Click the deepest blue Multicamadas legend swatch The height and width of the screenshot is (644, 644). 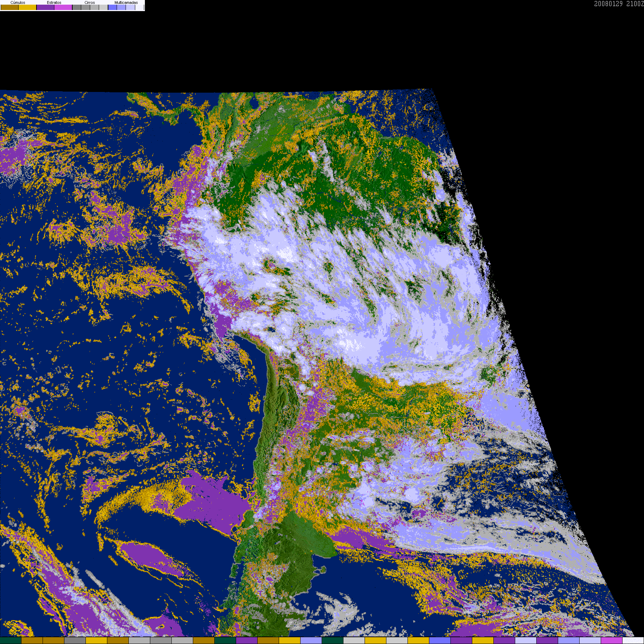(112, 7)
